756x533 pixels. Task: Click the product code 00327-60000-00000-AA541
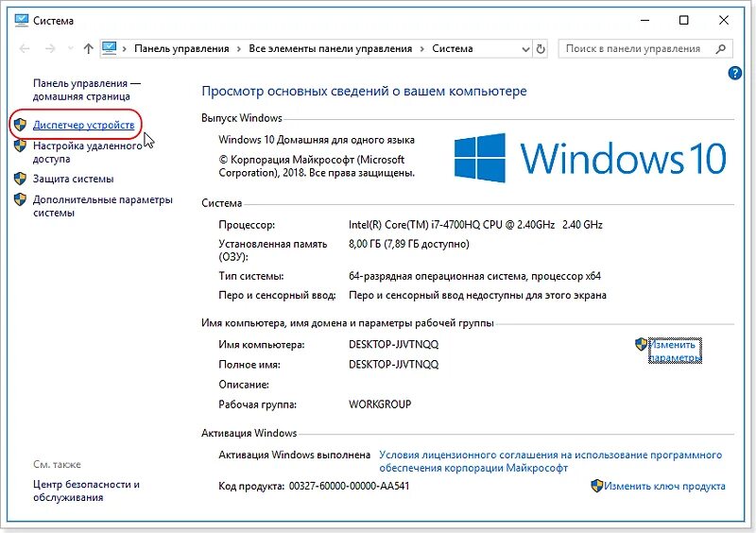pyautogui.click(x=349, y=486)
